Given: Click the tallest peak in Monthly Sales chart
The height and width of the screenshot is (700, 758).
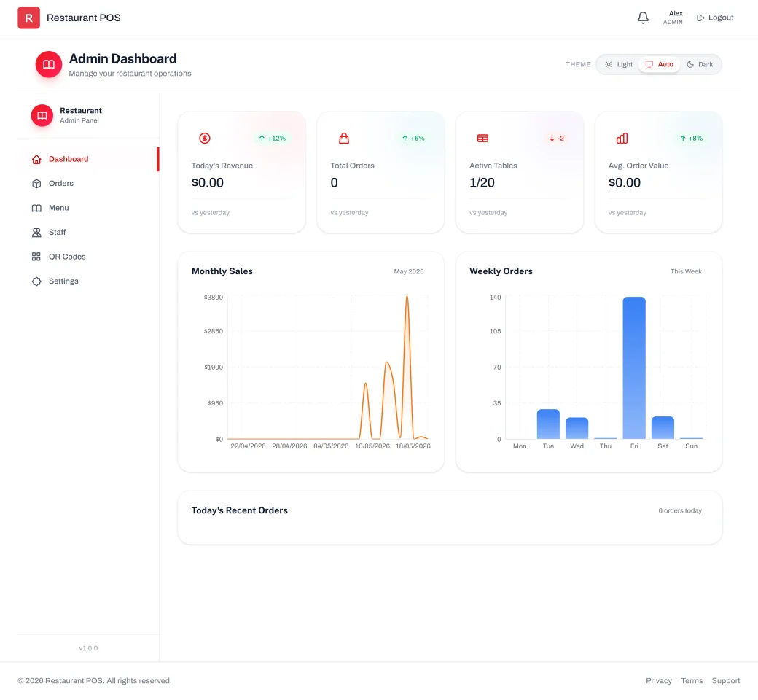Looking at the screenshot, I should click(407, 297).
